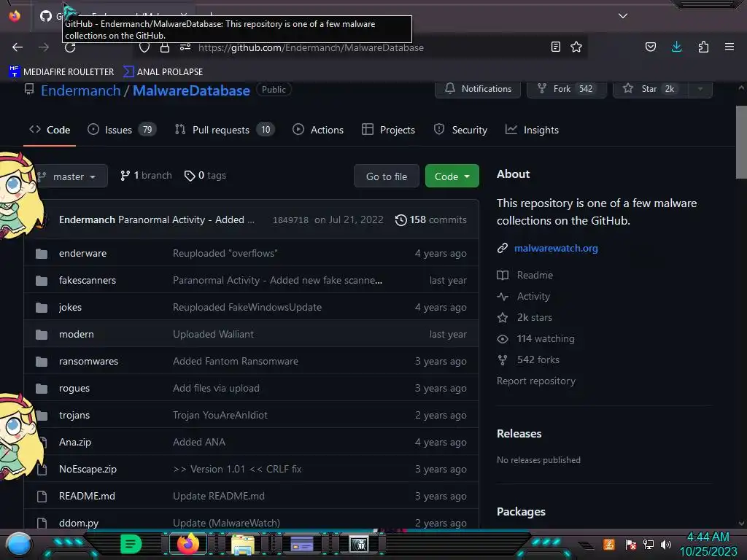747x560 pixels.
Task: Open the trojans folder
Action: coord(74,415)
